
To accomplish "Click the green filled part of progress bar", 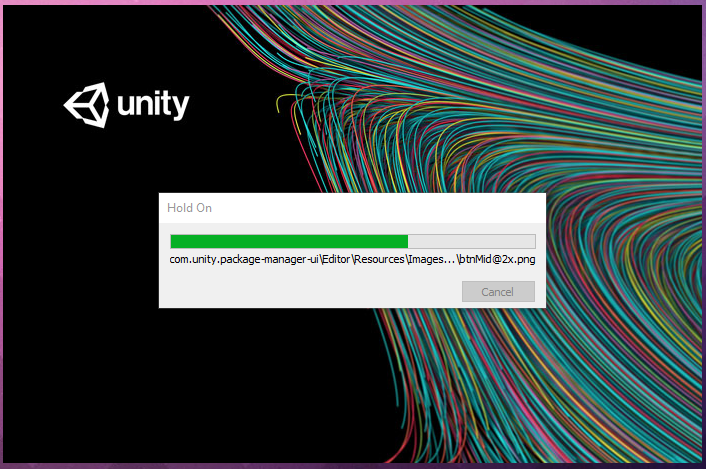I will (289, 241).
